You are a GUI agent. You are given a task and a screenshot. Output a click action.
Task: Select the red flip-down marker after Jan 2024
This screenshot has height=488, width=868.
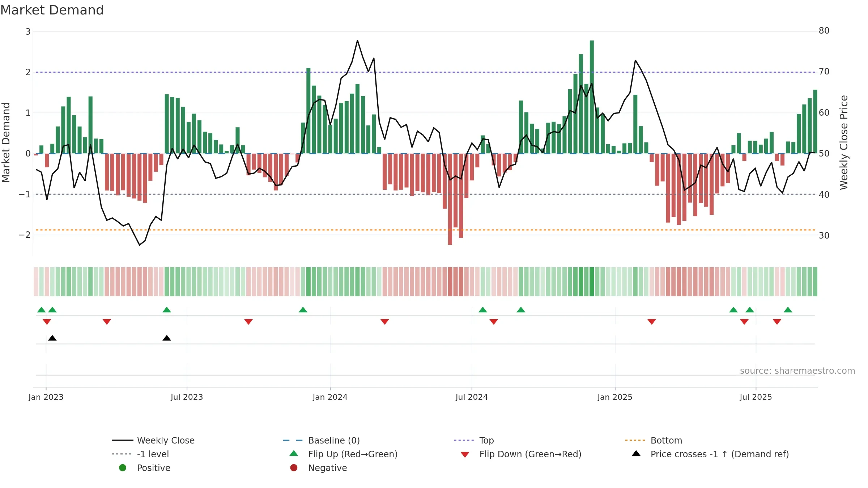point(385,322)
